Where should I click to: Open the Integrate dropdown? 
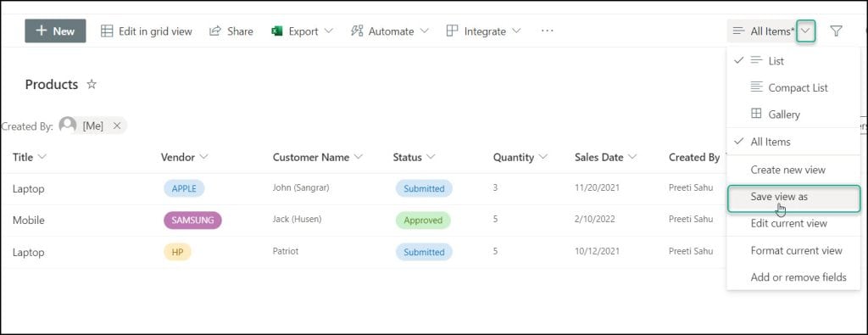483,31
